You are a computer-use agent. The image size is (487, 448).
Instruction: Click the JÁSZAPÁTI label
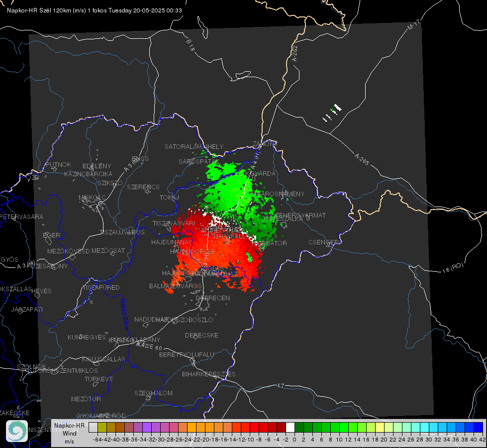(27, 309)
